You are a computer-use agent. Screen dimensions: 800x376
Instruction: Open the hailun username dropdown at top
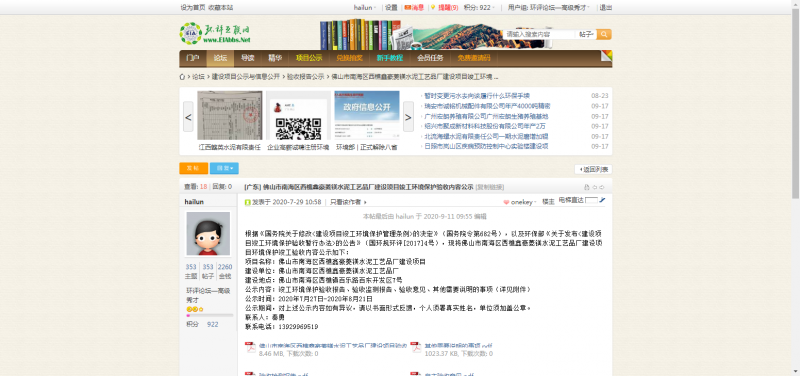[x=365, y=8]
